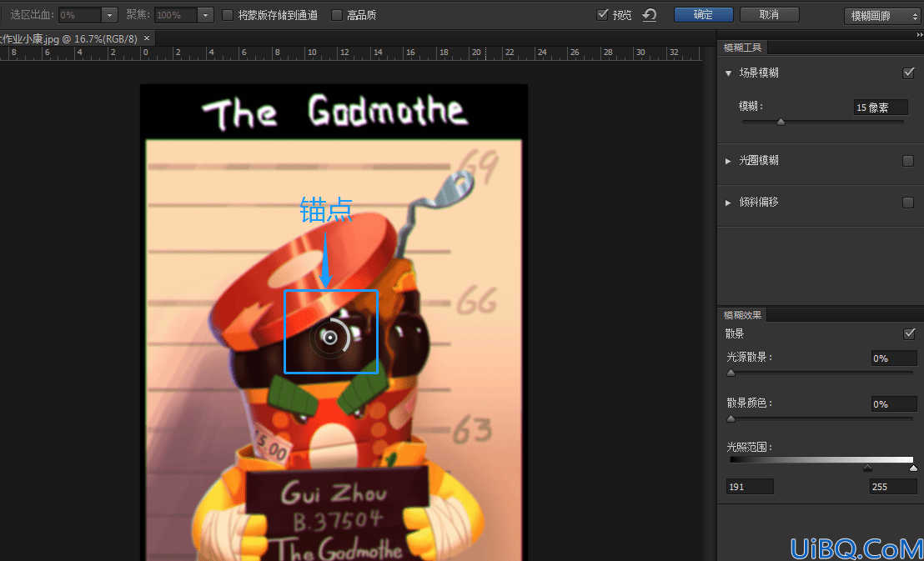
Task: Disable the 场景模糊 checkbox
Action: pos(908,73)
